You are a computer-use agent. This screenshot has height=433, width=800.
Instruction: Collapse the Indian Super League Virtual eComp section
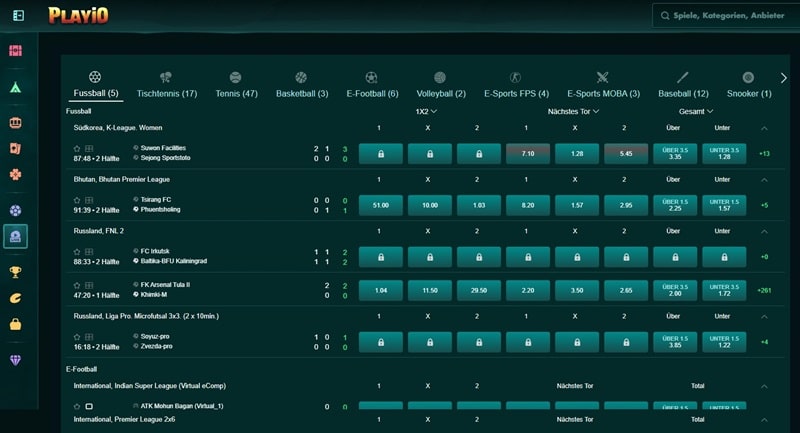pos(764,386)
